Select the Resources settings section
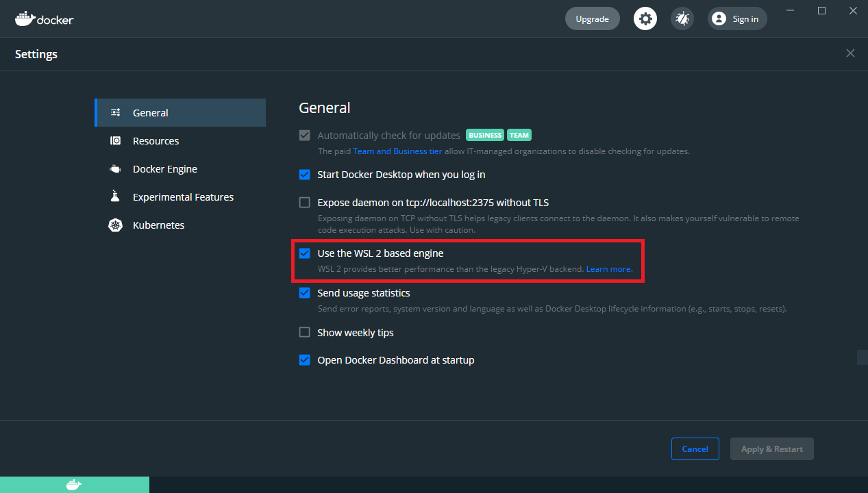The image size is (868, 493). 156,140
